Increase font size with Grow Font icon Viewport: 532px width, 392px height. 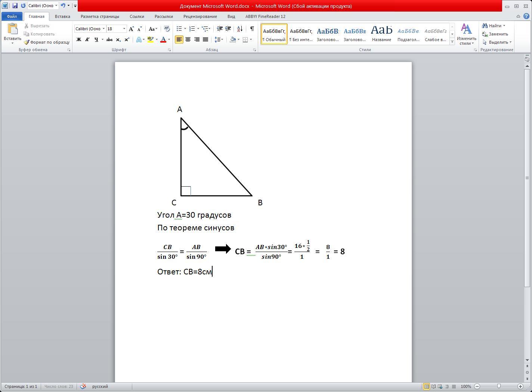pos(131,29)
